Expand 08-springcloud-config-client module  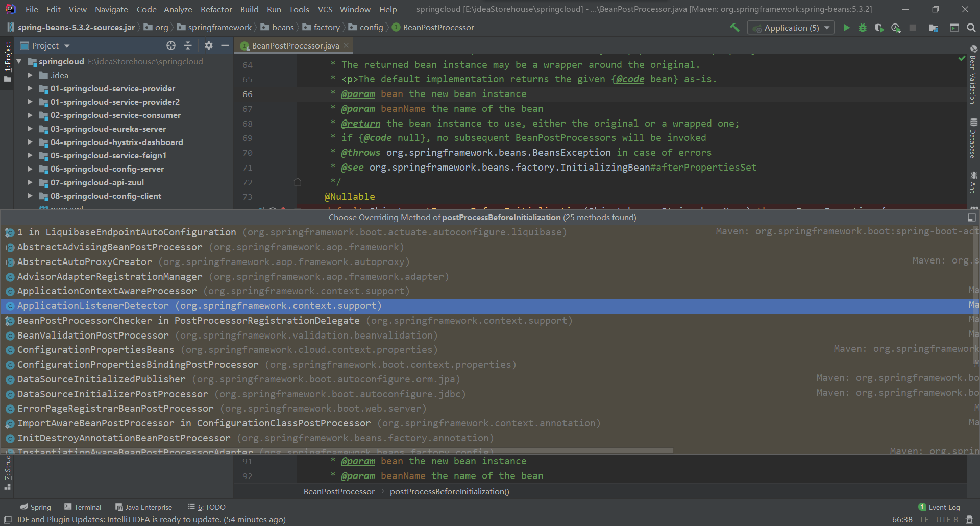(30, 196)
